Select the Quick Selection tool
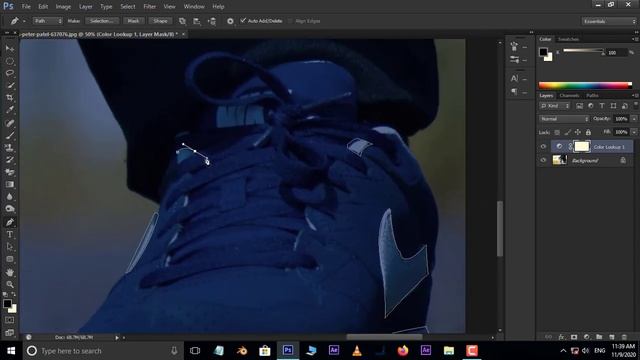 (x=10, y=86)
